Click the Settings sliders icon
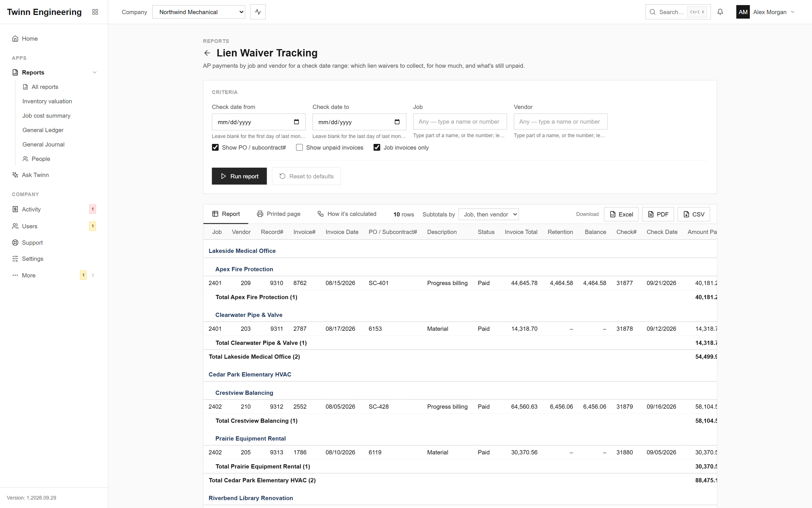The height and width of the screenshot is (508, 812). [x=15, y=259]
